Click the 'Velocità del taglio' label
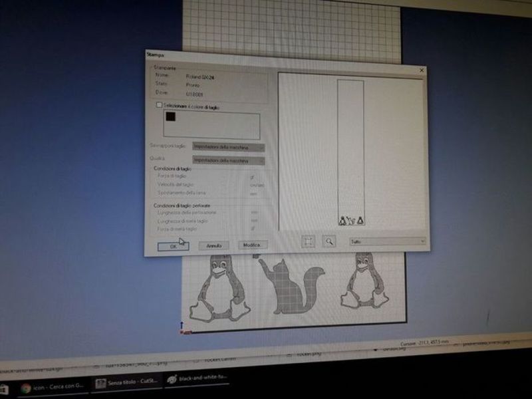 click(176, 184)
